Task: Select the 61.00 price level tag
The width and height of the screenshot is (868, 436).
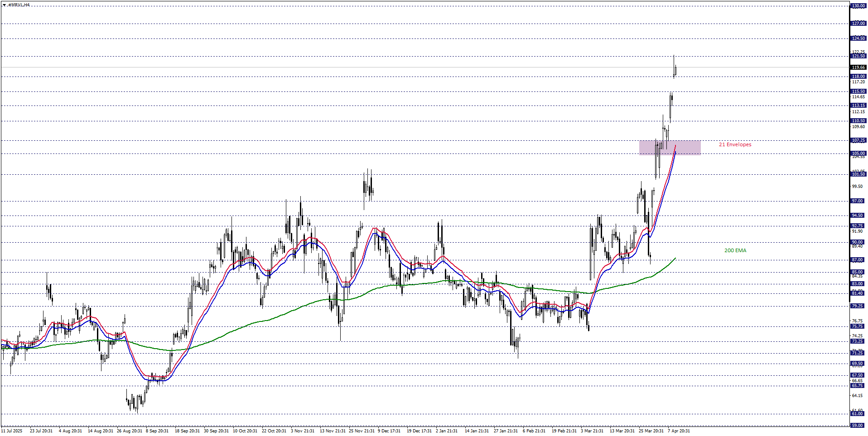Action: pos(858,414)
